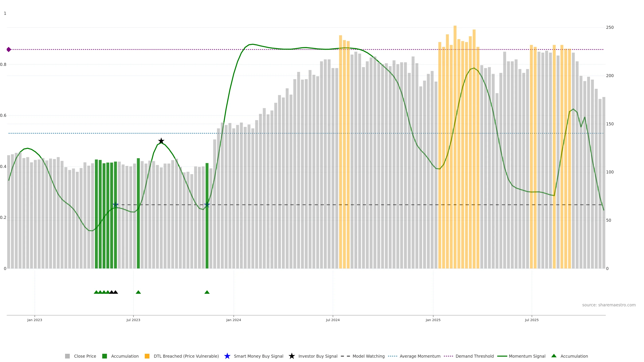Click the black Investor Buy Signal star on chart
Screen dimensions: 644x362
click(161, 141)
